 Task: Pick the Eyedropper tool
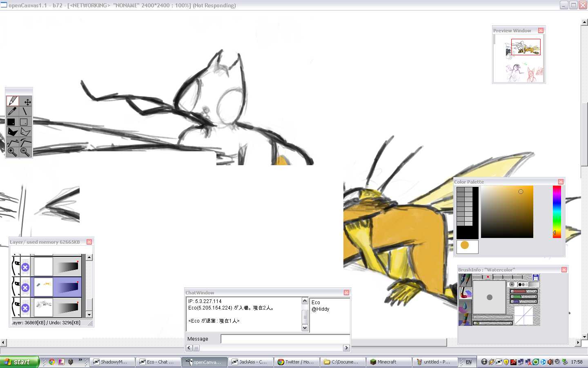12,111
